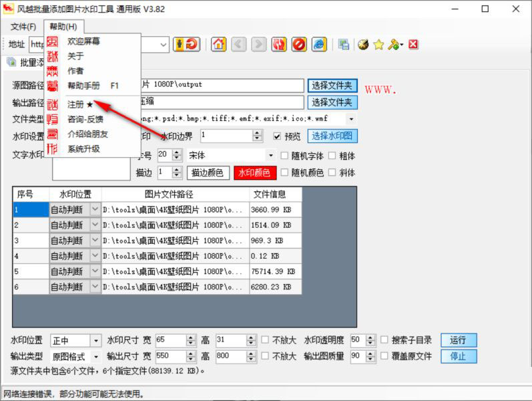Click red seal icon beside 系统升级
Image resolution: width=532 pixels, height=401 pixels.
tap(52, 148)
